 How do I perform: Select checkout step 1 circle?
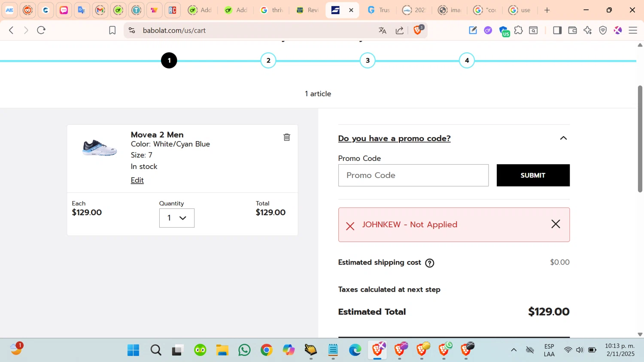[169, 60]
